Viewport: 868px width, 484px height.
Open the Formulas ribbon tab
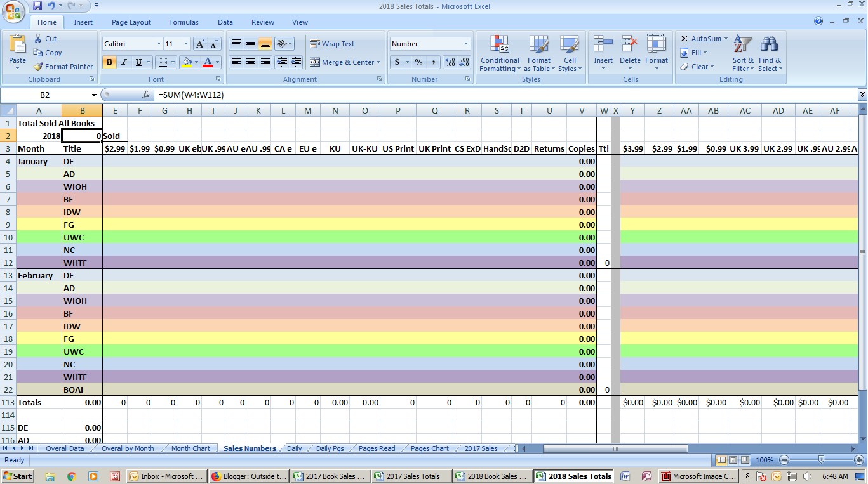click(184, 22)
